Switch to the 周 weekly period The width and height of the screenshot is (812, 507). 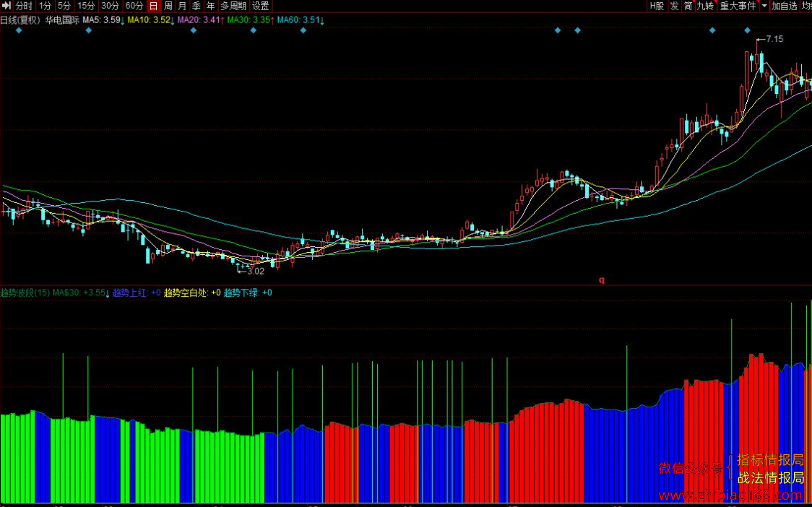(168, 6)
